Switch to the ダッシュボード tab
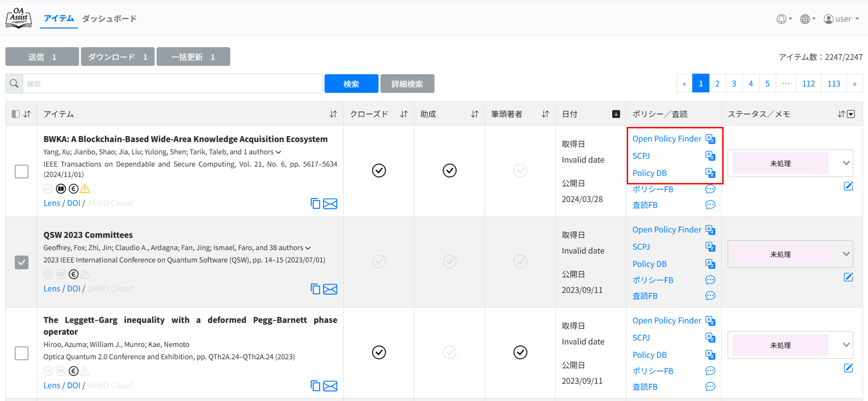This screenshot has height=401, width=868. (x=109, y=19)
